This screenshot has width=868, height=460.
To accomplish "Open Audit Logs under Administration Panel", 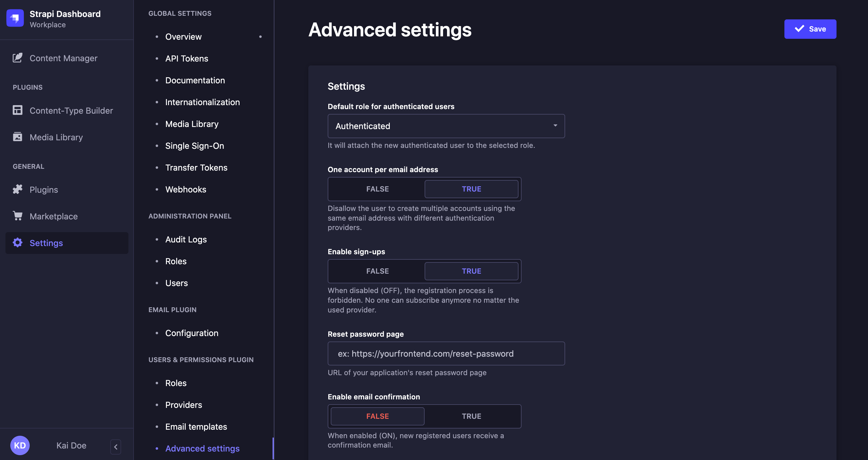I will [186, 239].
